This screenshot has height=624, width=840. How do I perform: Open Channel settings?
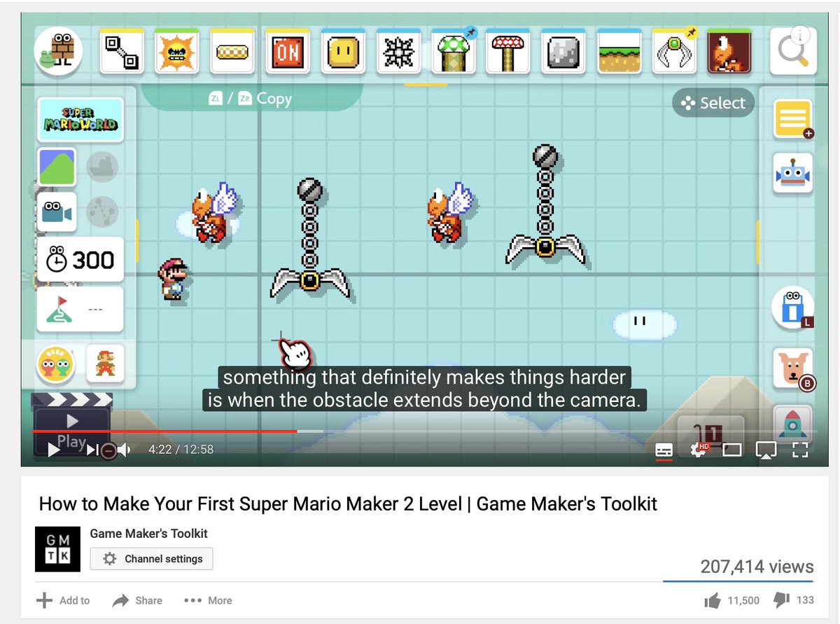click(151, 559)
